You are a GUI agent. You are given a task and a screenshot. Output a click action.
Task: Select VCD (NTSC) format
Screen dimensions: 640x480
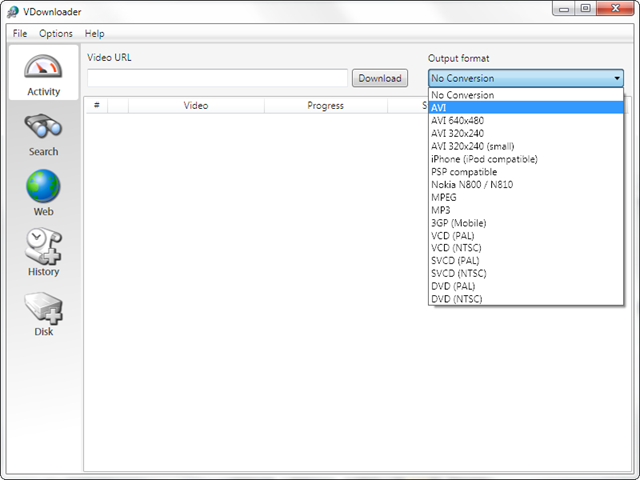click(x=526, y=248)
